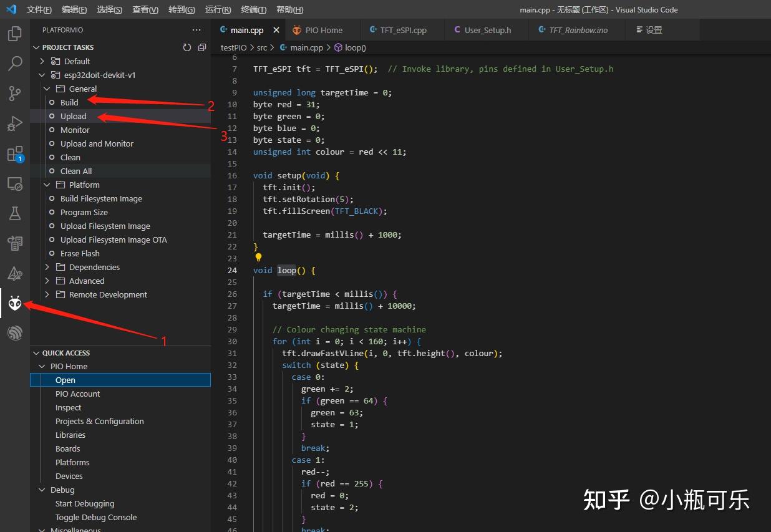This screenshot has width=771, height=532.
Task: Open the Testing beaker view
Action: tap(14, 213)
